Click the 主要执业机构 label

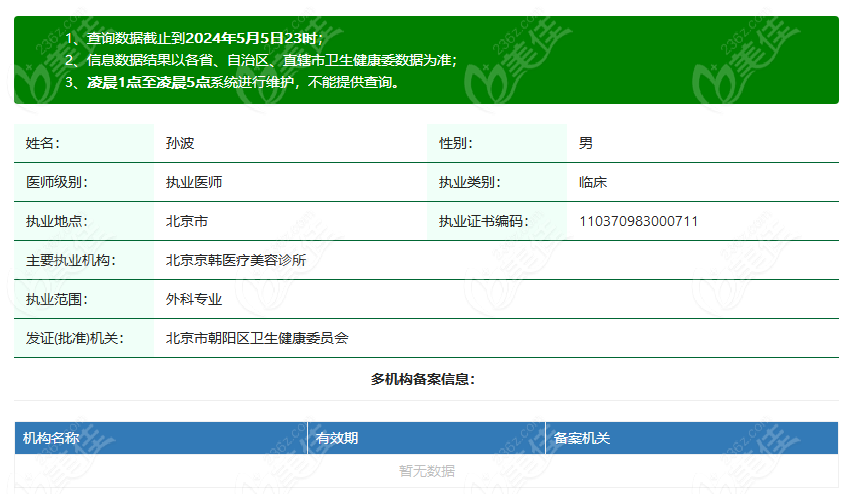[71, 261]
